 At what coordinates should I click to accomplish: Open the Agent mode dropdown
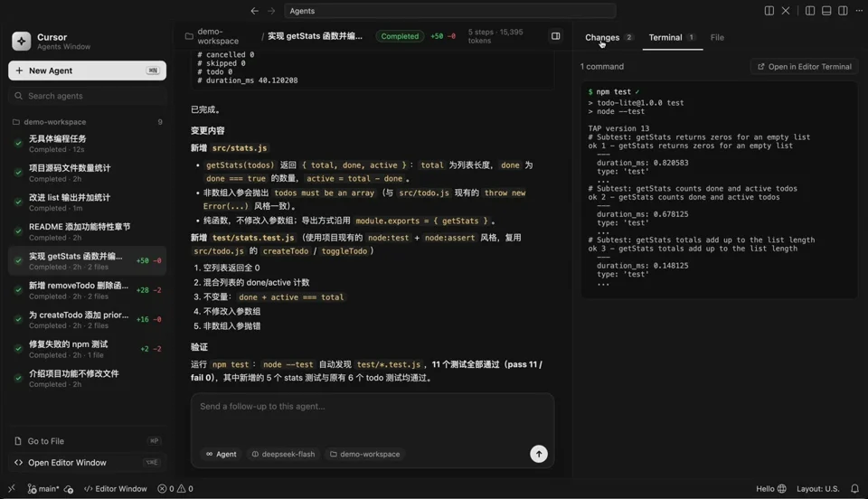click(x=221, y=454)
